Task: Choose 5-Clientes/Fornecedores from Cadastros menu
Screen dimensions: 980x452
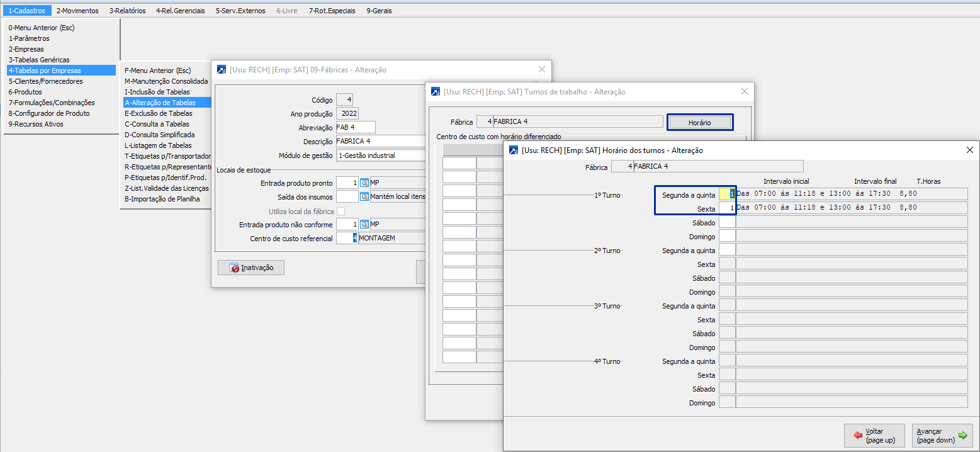Action: coord(45,81)
